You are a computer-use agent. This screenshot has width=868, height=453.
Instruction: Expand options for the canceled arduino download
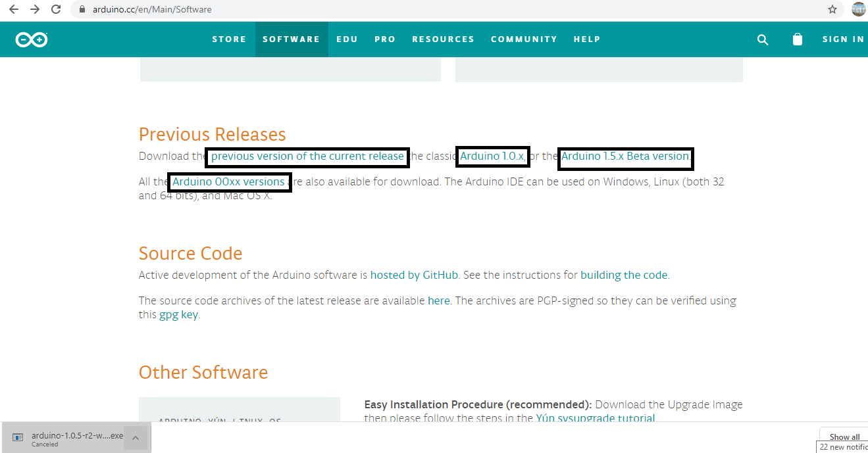click(x=136, y=438)
